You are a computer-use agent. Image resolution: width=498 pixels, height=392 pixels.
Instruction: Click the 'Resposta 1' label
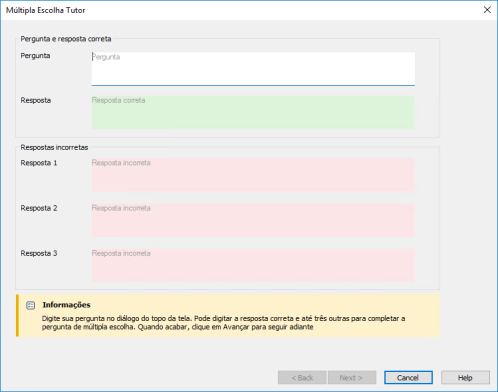point(39,163)
